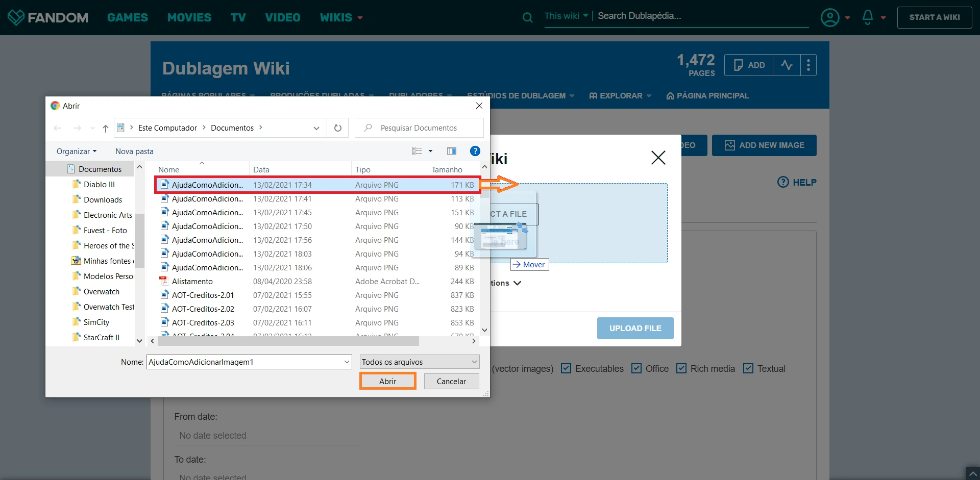Go to Página Principal

(708, 96)
